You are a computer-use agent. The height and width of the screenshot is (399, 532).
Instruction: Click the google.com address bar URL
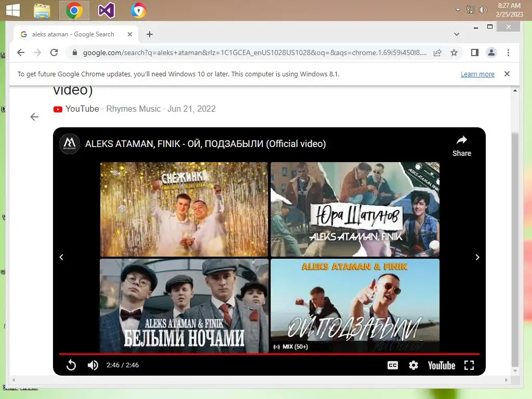[255, 52]
